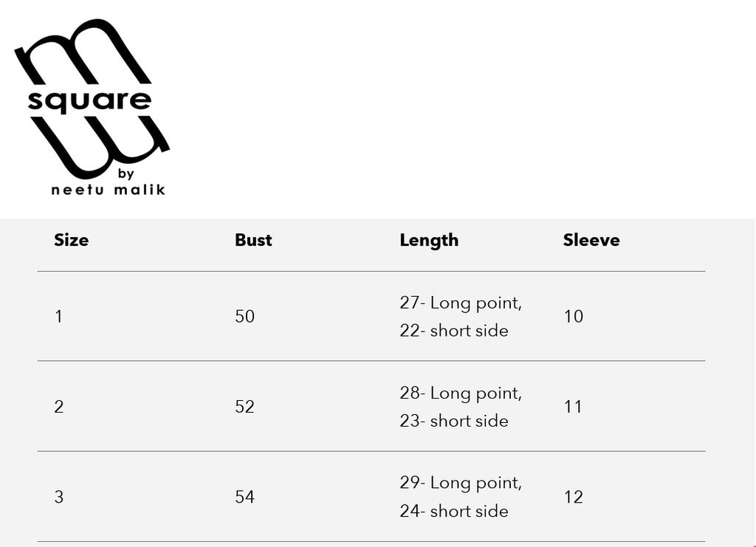The height and width of the screenshot is (547, 756).
Task: Click the sleeve value 12
Action: [573, 497]
